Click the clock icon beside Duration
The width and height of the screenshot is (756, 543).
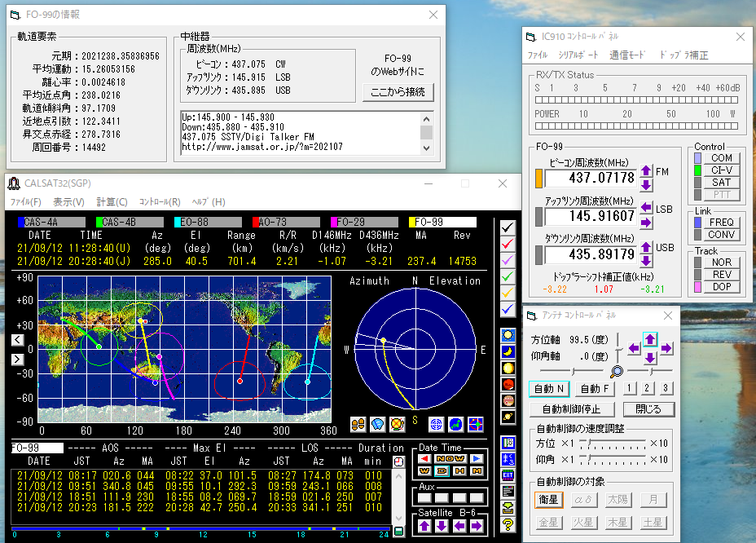[398, 461]
